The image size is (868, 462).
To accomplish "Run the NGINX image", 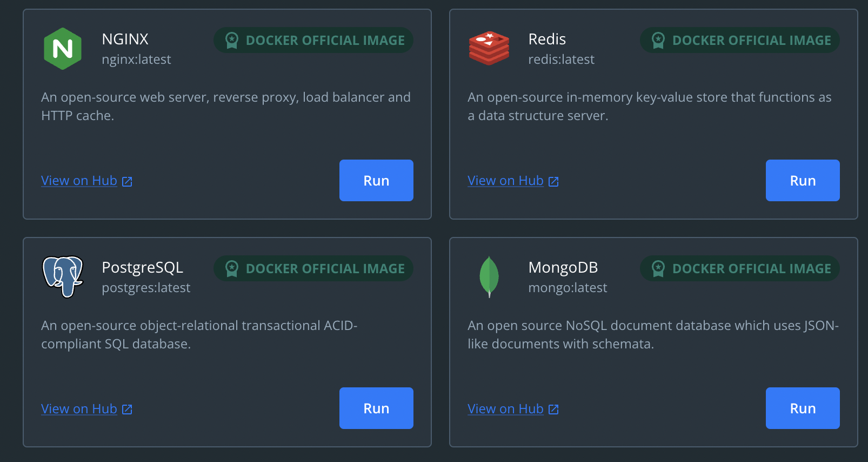I will [376, 180].
